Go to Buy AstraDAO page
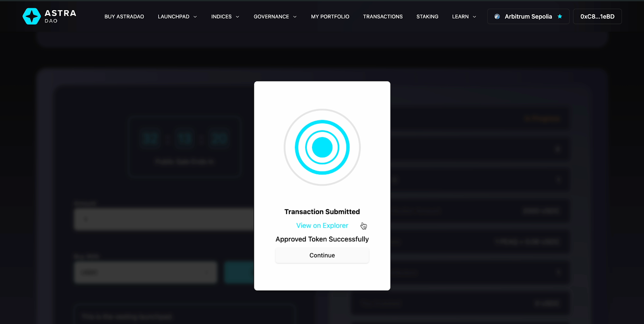644x324 pixels. pyautogui.click(x=124, y=17)
